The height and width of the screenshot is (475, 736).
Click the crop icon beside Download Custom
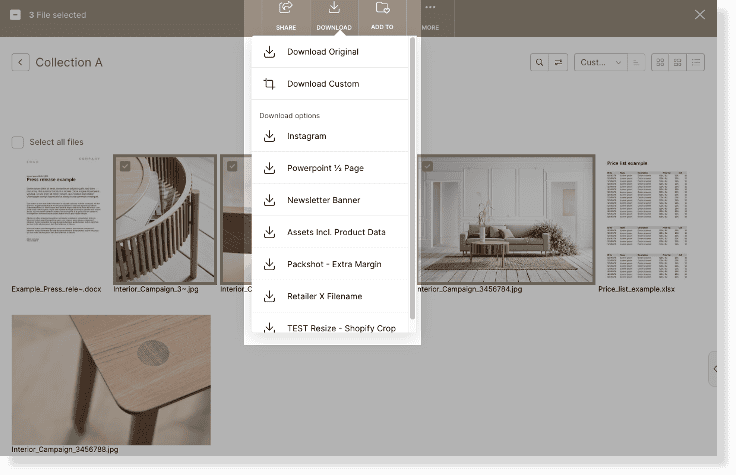(269, 84)
